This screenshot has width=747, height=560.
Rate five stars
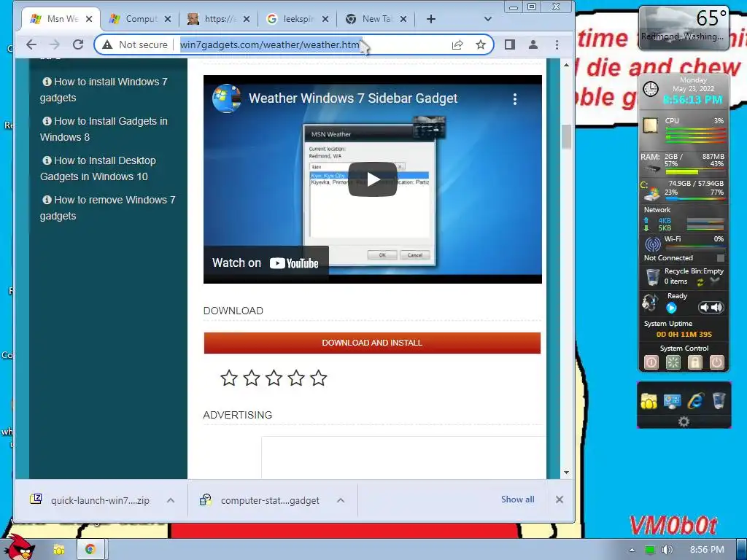[319, 378]
